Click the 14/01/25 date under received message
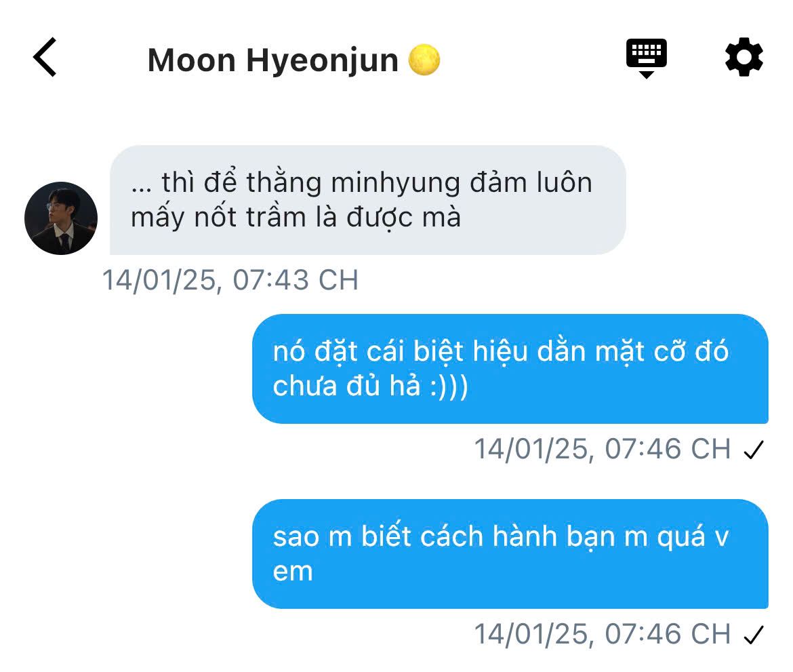 161,280
